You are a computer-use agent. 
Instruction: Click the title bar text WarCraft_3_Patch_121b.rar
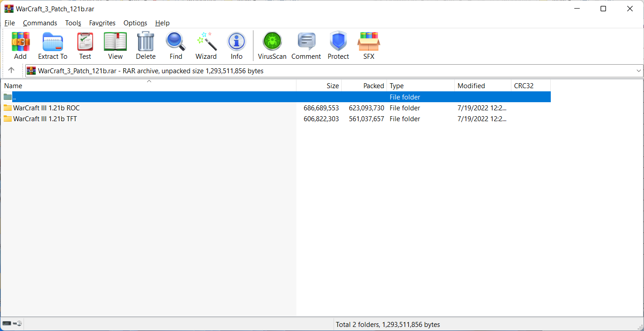55,9
